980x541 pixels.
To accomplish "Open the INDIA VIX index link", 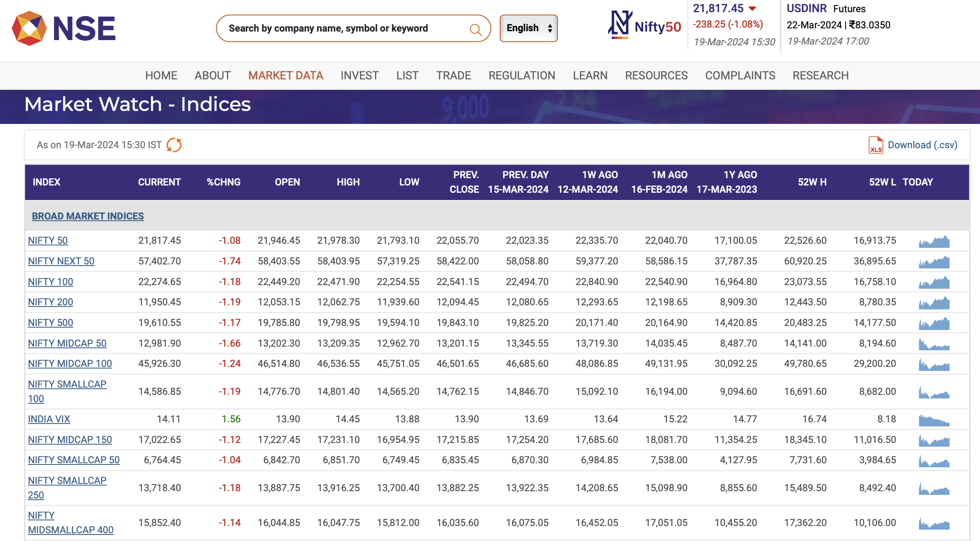I will coord(49,419).
